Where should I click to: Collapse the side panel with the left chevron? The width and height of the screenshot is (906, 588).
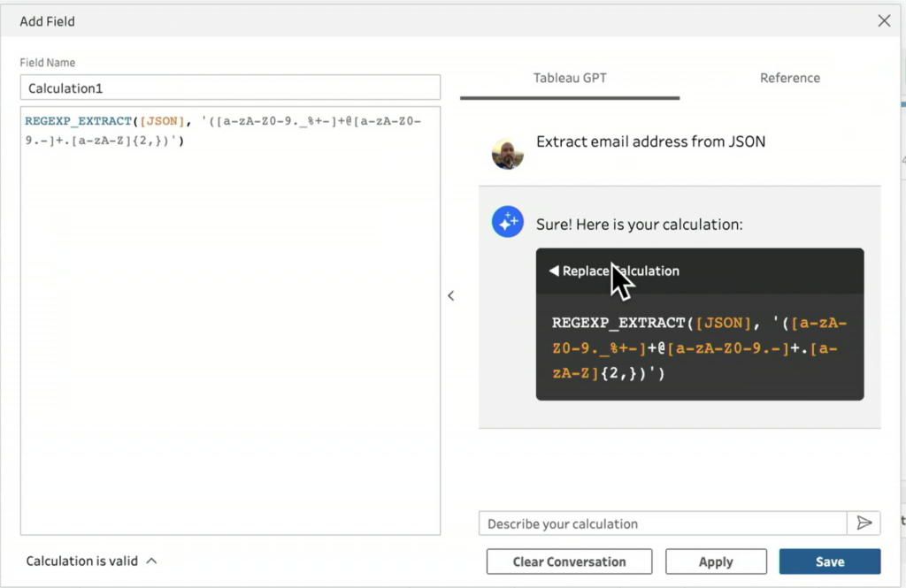point(450,295)
